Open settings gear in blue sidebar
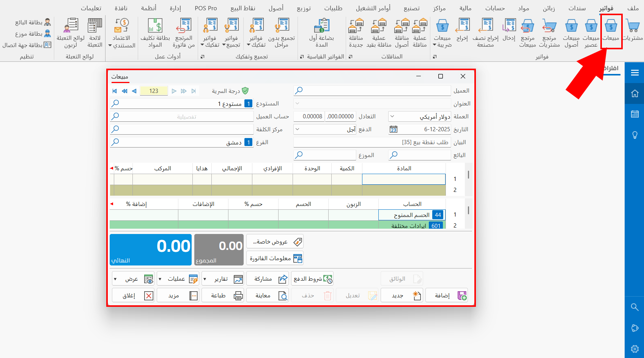 [635, 349]
